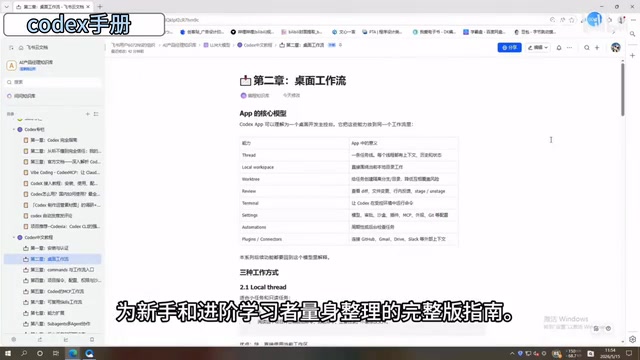
Task: Open the codex 自动... page in sidebar
Action: pos(48,216)
